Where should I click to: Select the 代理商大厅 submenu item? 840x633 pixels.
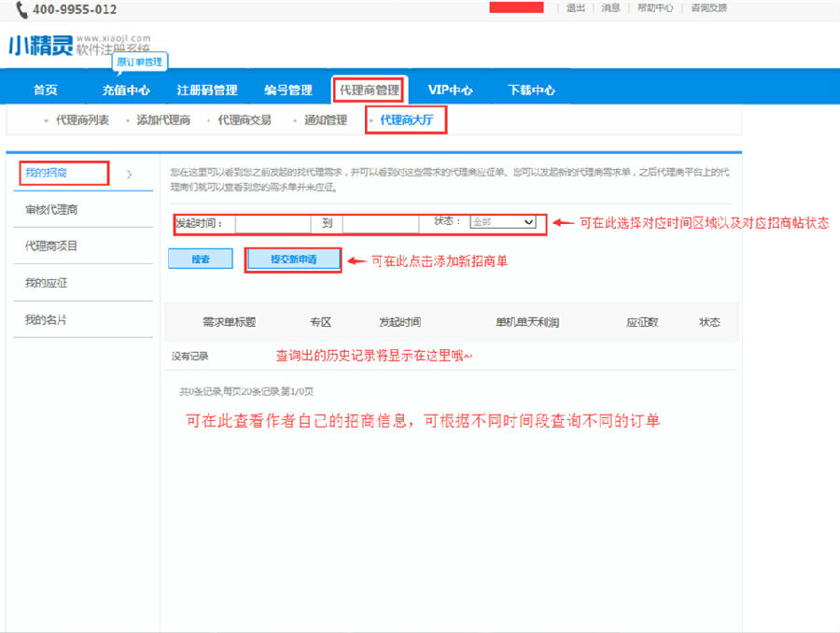click(x=407, y=120)
